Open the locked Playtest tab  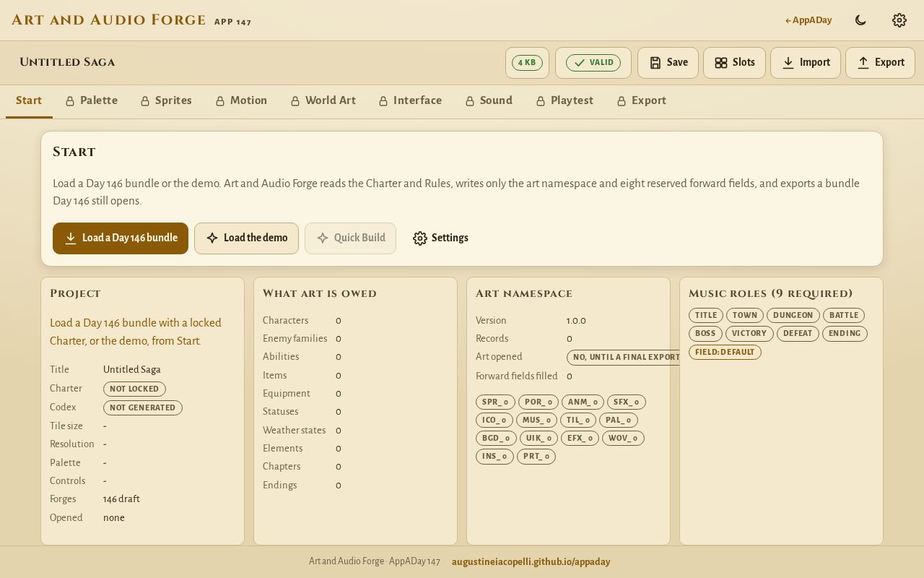[565, 101]
